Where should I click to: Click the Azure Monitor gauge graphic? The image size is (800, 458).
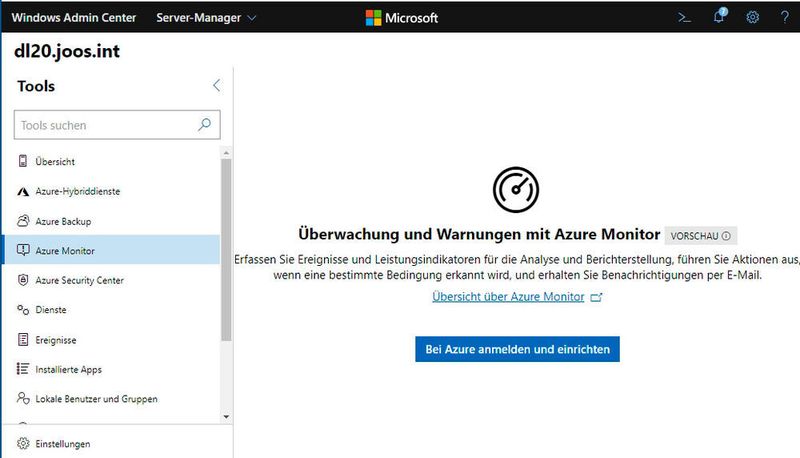point(516,190)
